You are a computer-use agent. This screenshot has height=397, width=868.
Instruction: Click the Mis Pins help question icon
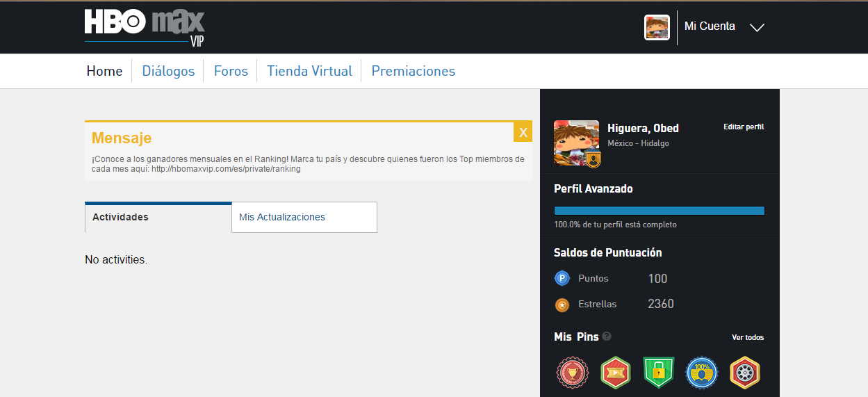[607, 337]
